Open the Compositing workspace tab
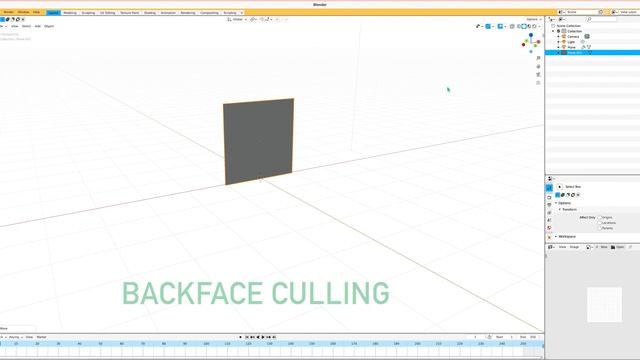Image resolution: width=640 pixels, height=360 pixels. 209,13
